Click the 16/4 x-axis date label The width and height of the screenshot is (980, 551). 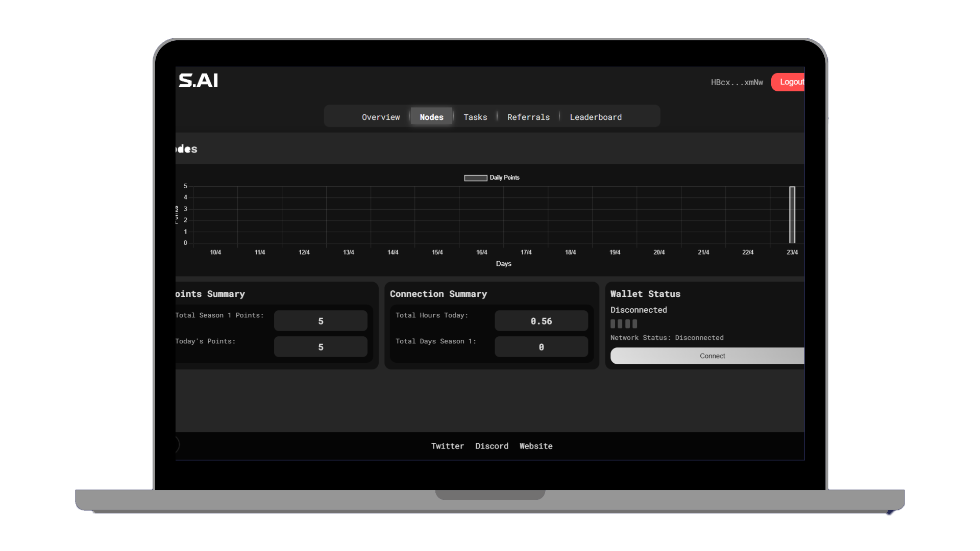point(481,253)
